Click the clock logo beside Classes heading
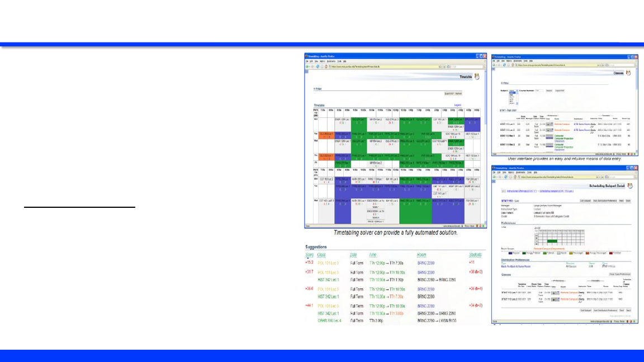Viewport: 644px width, 362px height. coord(628,73)
